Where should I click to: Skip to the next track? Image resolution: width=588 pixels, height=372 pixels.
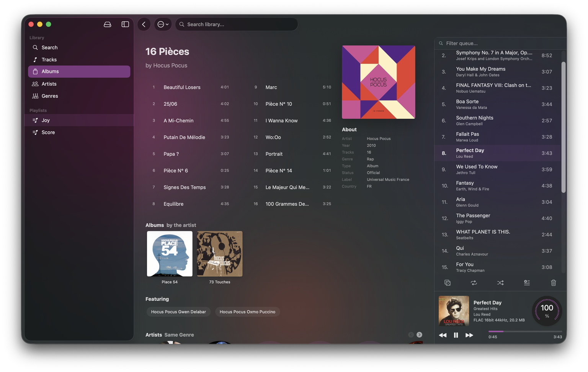469,335
